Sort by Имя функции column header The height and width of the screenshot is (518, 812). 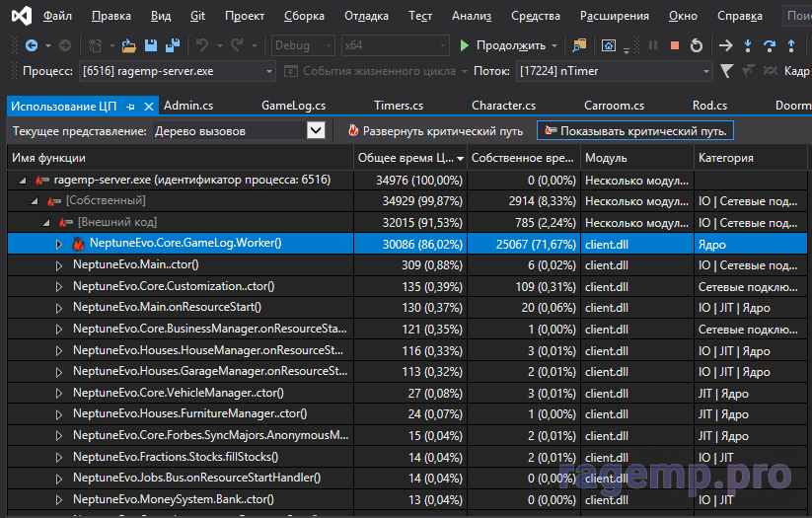click(x=181, y=158)
